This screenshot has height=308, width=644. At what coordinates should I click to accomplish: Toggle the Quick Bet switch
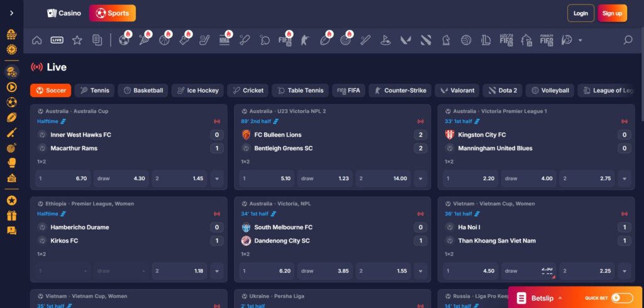pos(621,298)
